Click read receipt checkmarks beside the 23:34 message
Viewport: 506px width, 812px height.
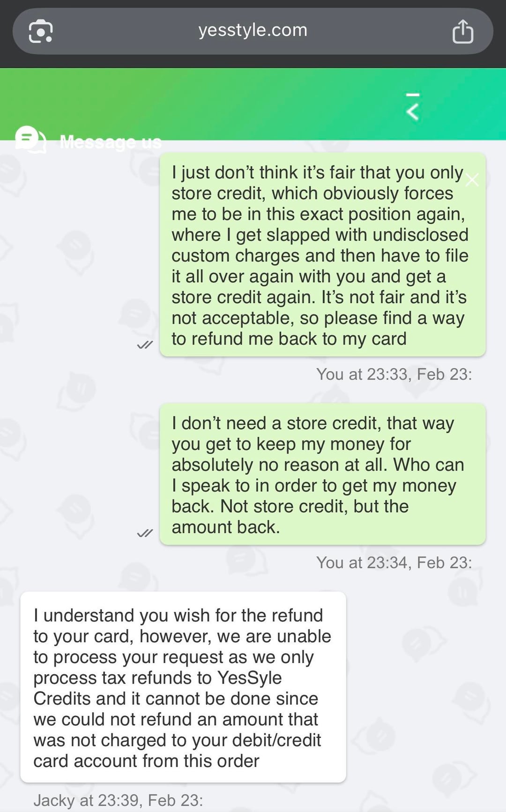(x=145, y=533)
